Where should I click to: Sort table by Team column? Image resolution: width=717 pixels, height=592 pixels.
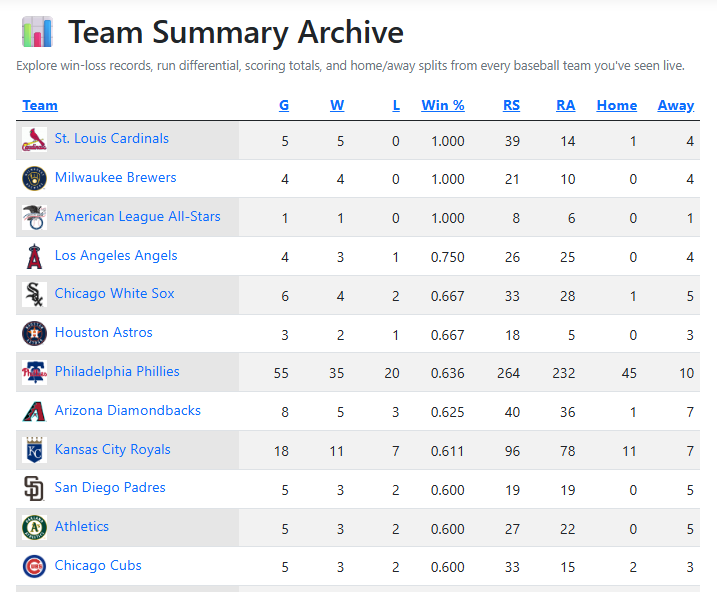[x=40, y=106]
